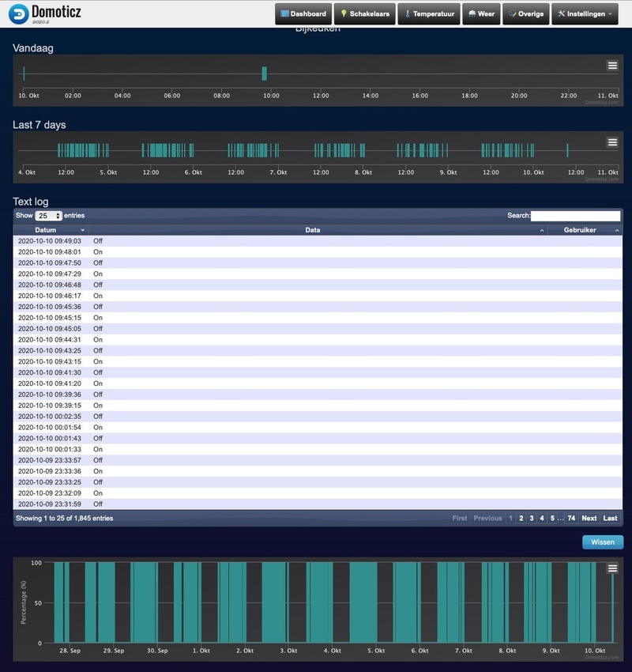This screenshot has width=632, height=672.
Task: Select log row 2020-10-10 00:02:35
Action: [x=318, y=417]
